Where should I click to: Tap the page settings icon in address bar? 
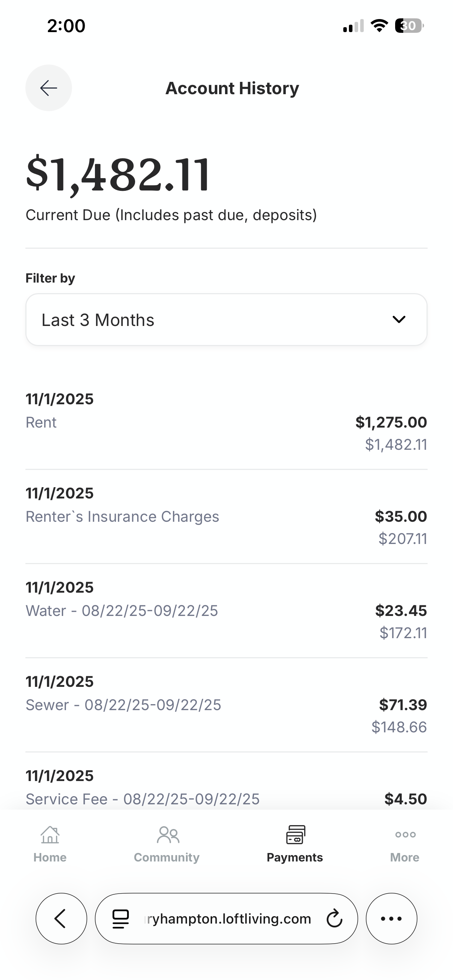121,919
